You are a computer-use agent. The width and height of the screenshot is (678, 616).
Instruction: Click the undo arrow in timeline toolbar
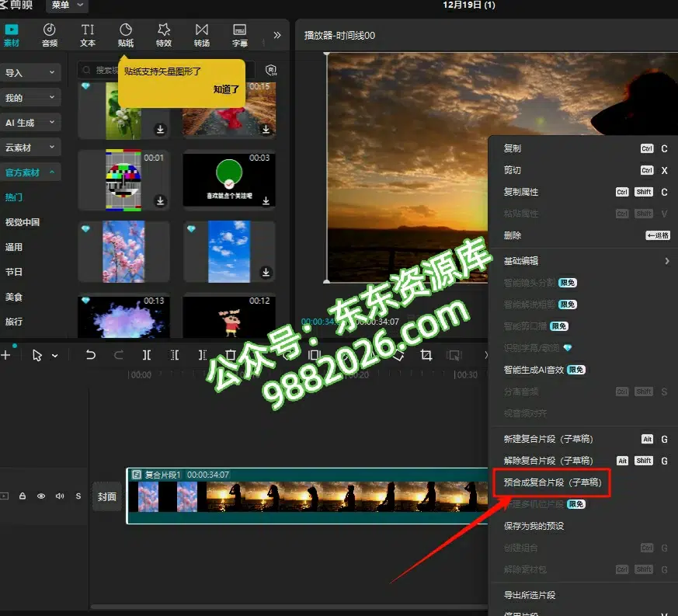[x=91, y=355]
